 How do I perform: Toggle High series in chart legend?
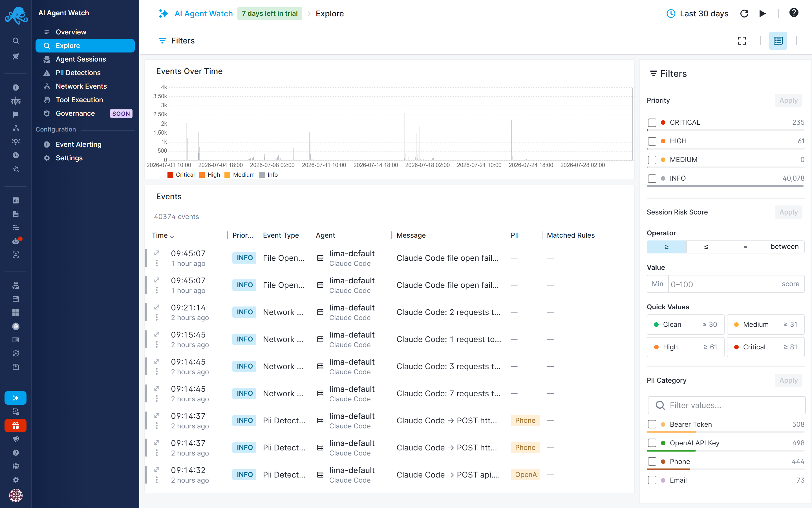[x=210, y=175]
